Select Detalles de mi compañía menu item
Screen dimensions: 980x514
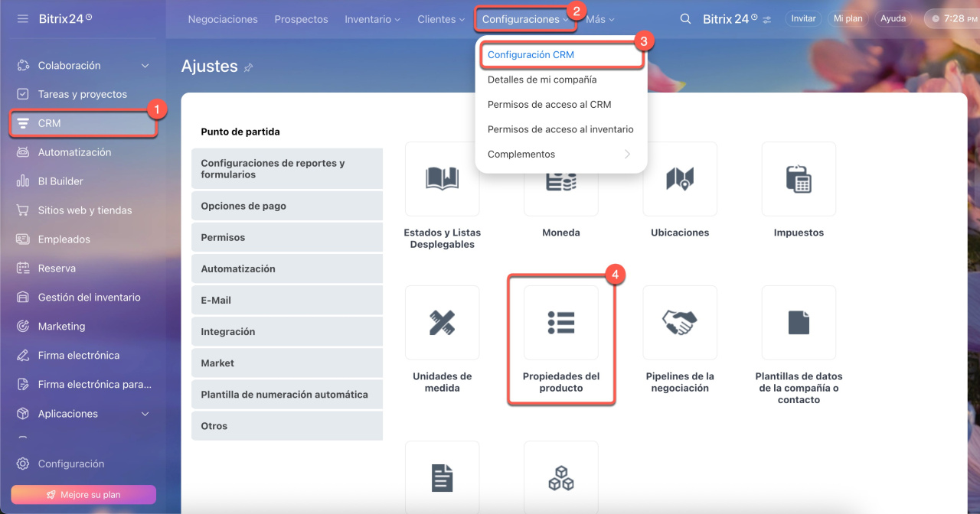(541, 80)
